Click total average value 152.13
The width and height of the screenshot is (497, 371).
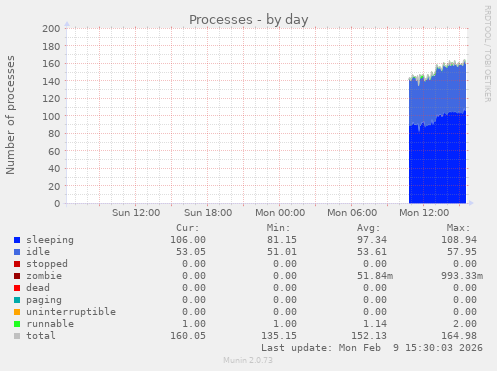point(369,336)
